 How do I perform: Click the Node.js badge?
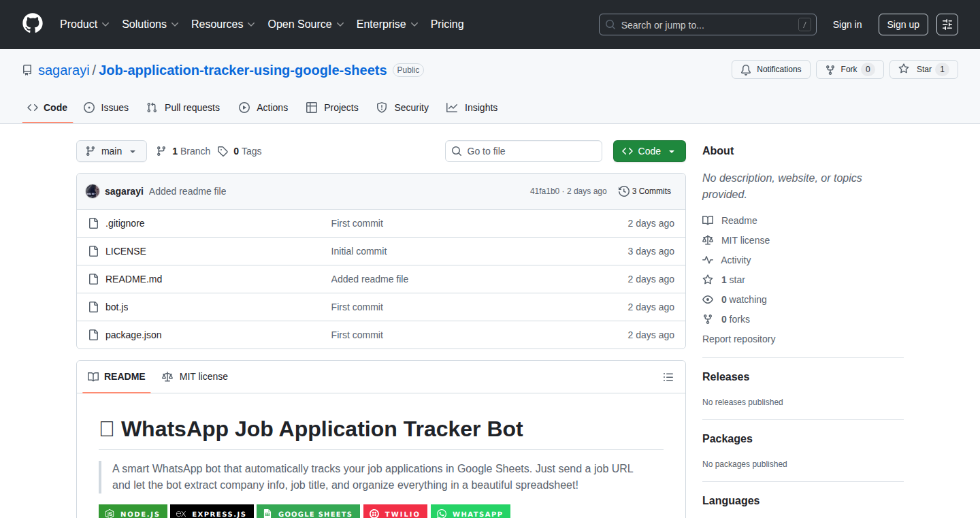pyautogui.click(x=133, y=512)
